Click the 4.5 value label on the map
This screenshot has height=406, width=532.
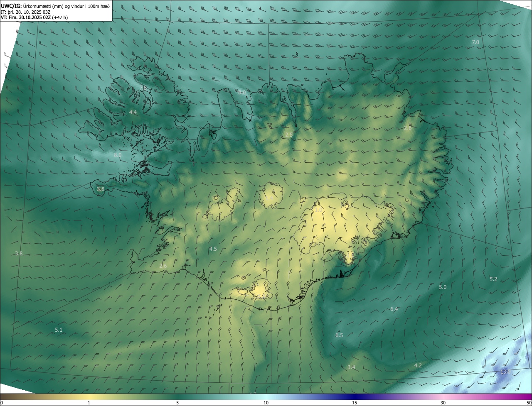[x=213, y=249]
